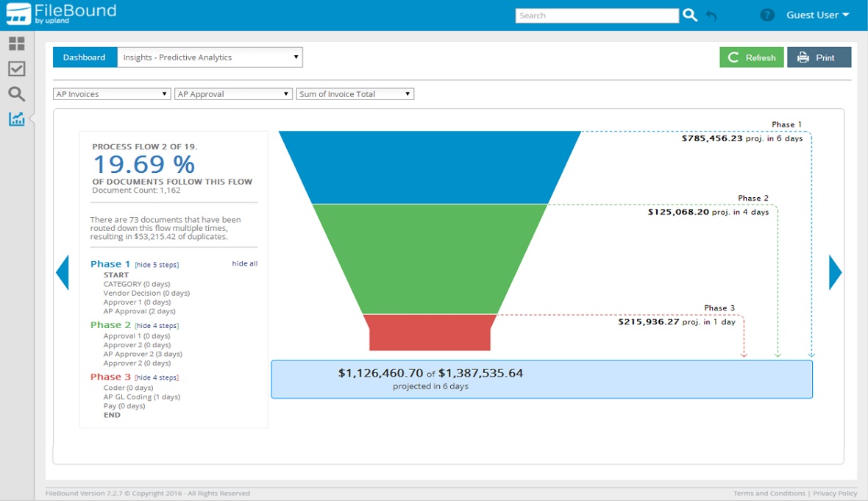Viewport: 868px width, 501px height.
Task: Open the Sum of Invoice Total dropdown
Action: 355,94
